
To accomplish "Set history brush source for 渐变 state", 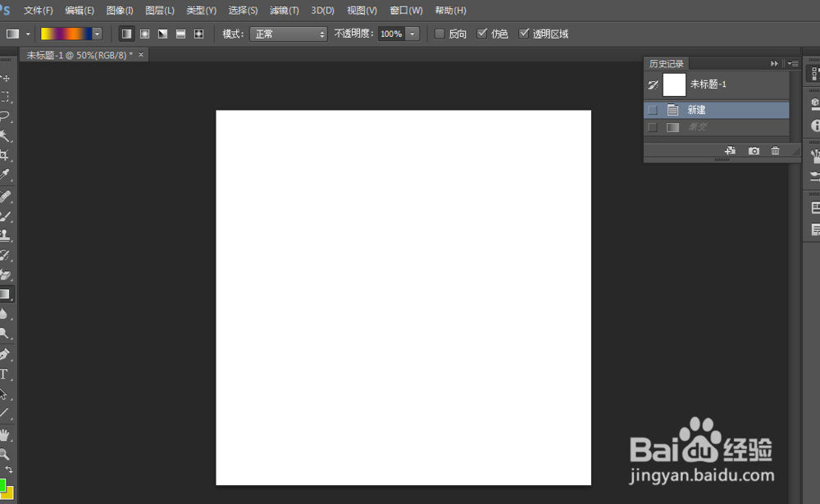I will 653,127.
